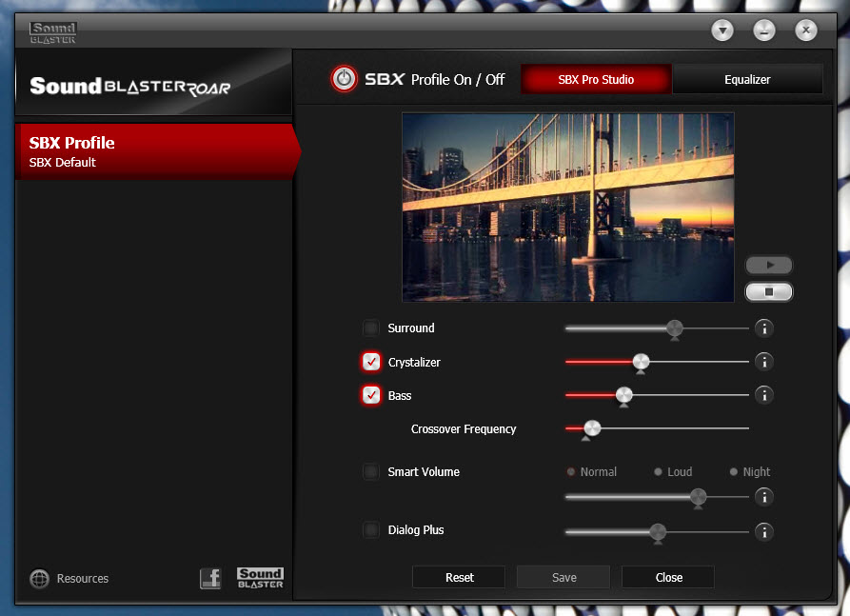Switch to the Equalizer tab
850x616 pixels.
click(x=747, y=79)
